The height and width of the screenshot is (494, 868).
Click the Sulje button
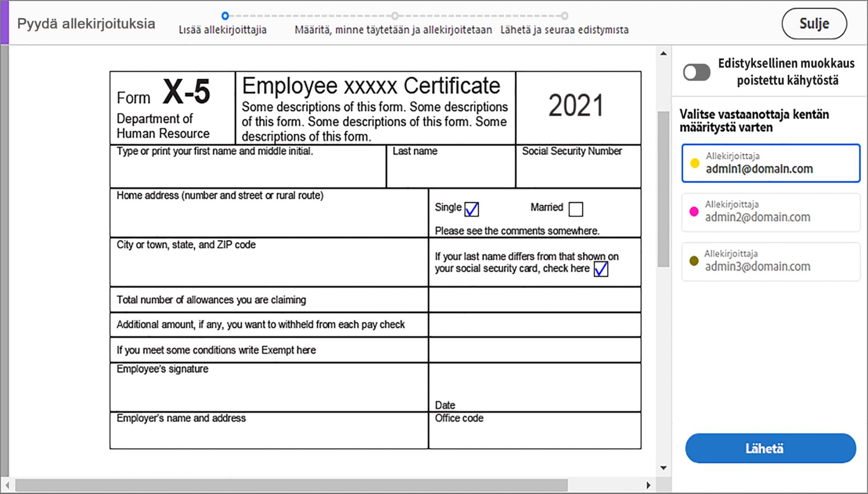814,24
